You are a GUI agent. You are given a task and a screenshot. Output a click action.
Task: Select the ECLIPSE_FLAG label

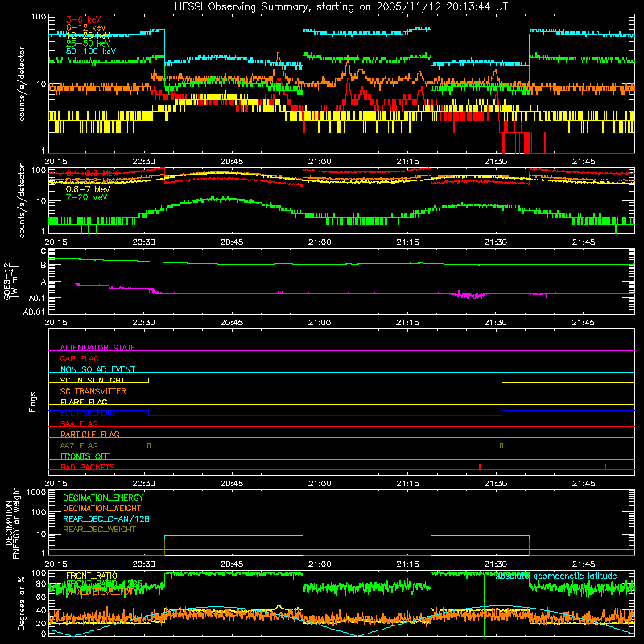(88, 413)
